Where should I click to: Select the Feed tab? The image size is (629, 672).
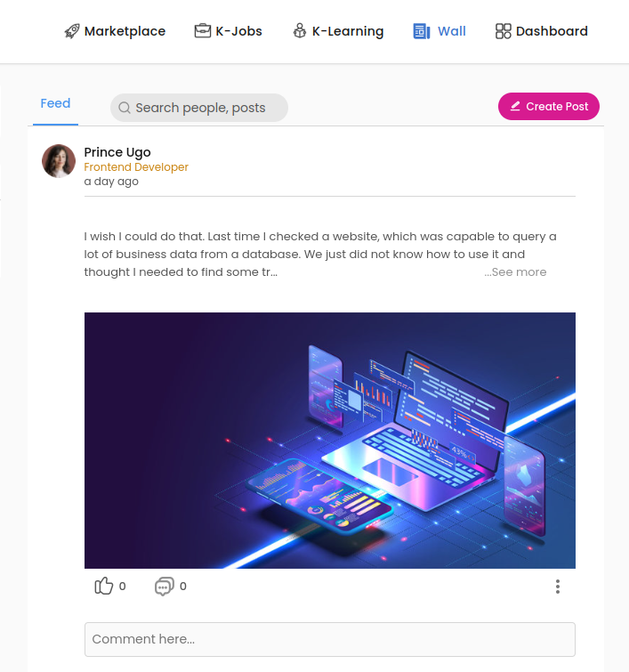click(55, 103)
